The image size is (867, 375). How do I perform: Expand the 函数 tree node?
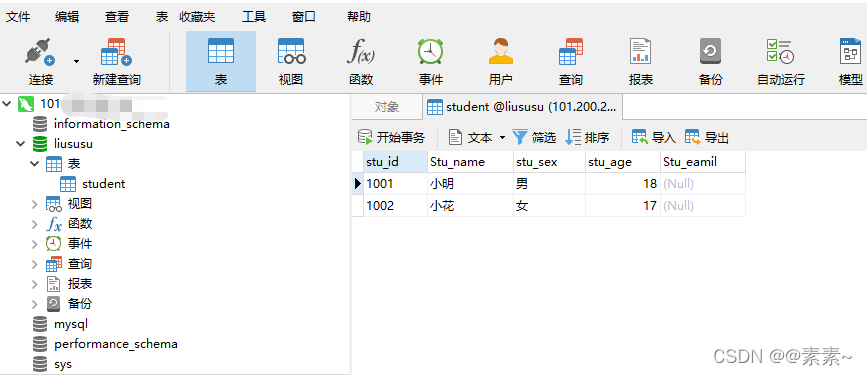pyautogui.click(x=35, y=224)
